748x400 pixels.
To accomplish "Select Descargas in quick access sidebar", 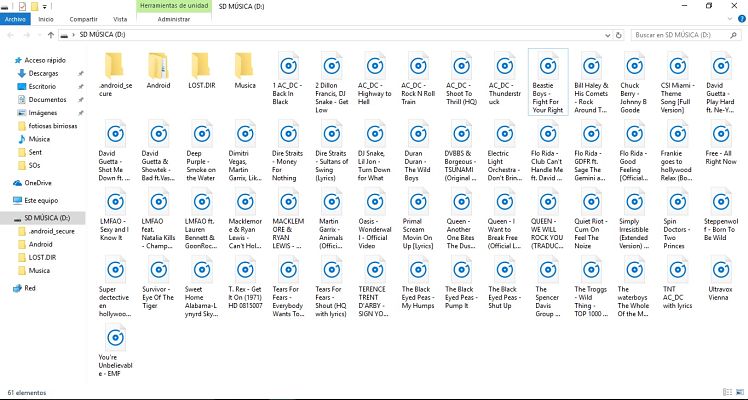I will click(42, 73).
